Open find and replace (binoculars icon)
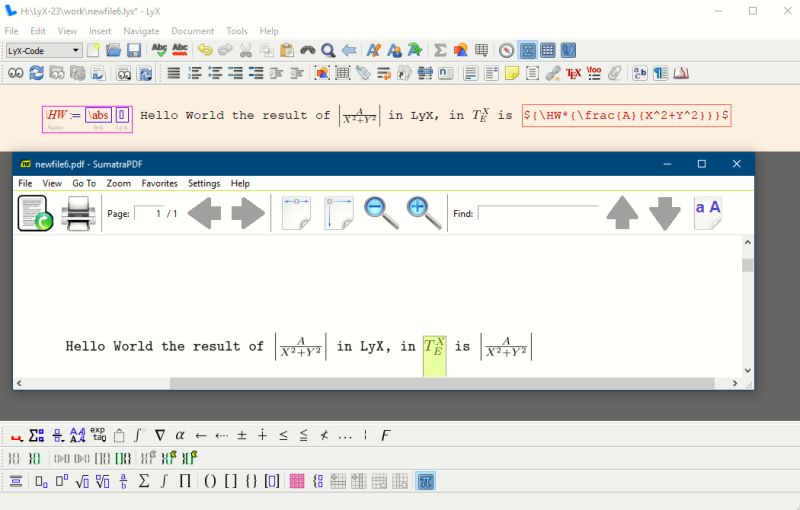This screenshot has height=510, width=800. 308,50
